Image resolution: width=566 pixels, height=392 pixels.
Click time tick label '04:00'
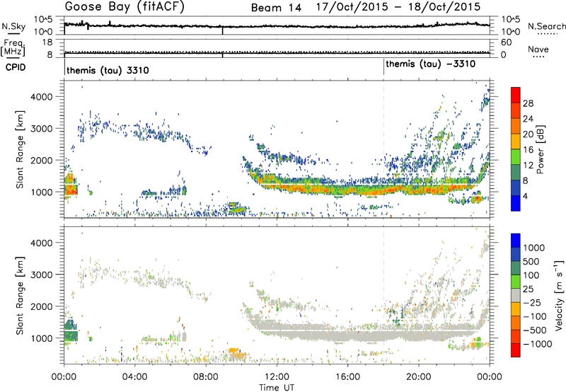(x=135, y=377)
